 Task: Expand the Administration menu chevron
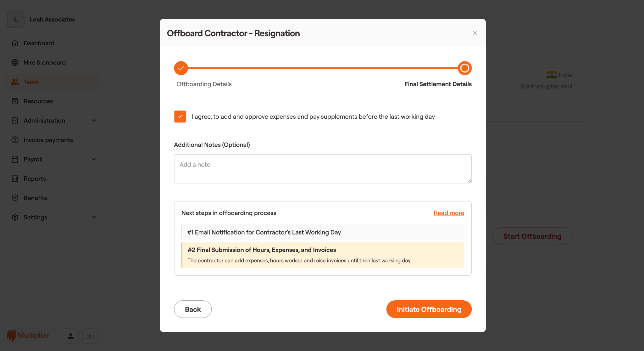tap(94, 121)
